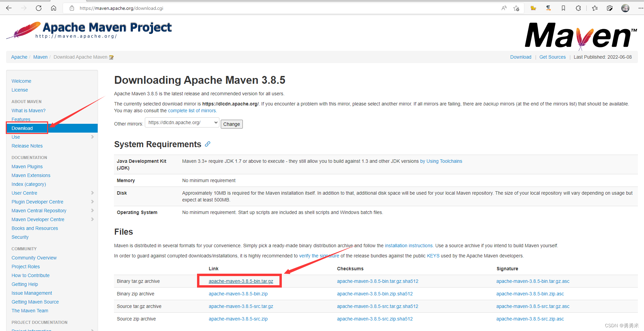Open browser extensions puzzle icon
The image size is (644, 331).
click(x=578, y=8)
